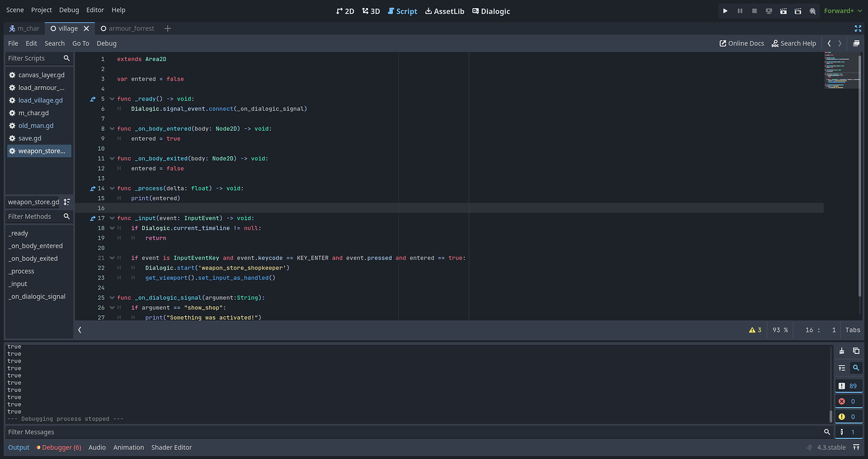
Task: Go to next edited document arrow
Action: click(x=840, y=43)
